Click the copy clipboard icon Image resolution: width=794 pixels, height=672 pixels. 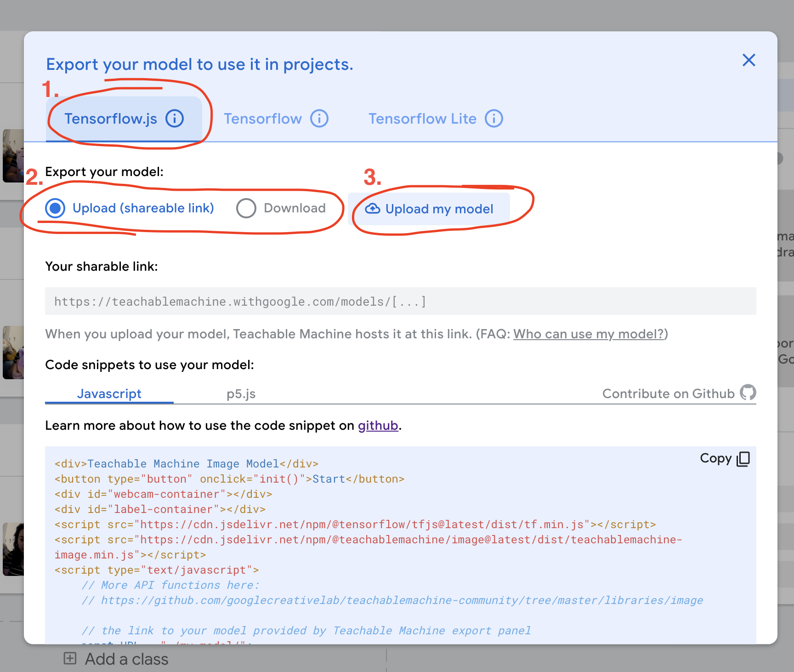coord(743,459)
